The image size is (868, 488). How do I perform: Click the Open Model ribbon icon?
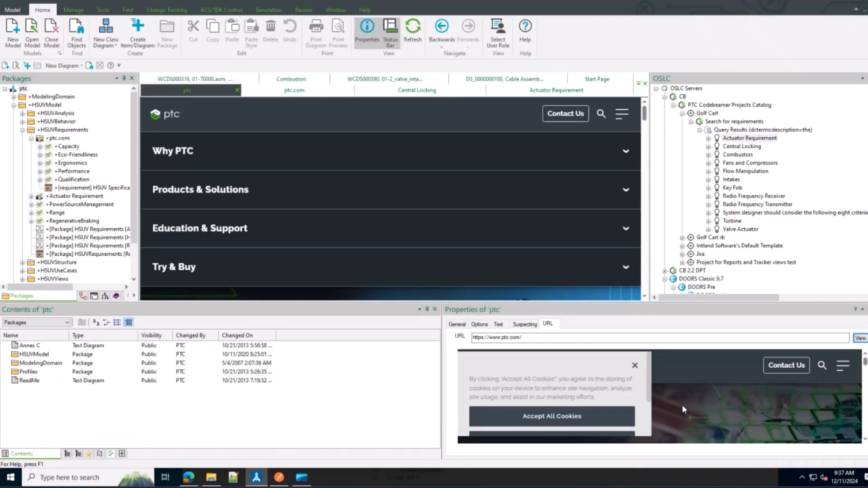[32, 33]
